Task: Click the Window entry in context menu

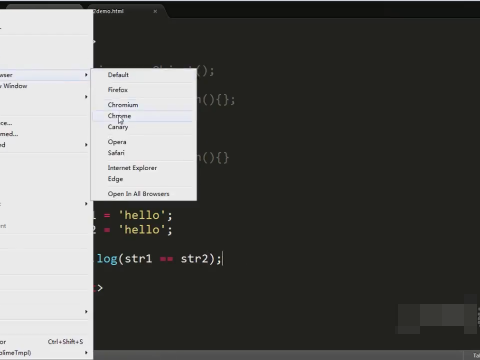Action: pyautogui.click(x=45, y=86)
